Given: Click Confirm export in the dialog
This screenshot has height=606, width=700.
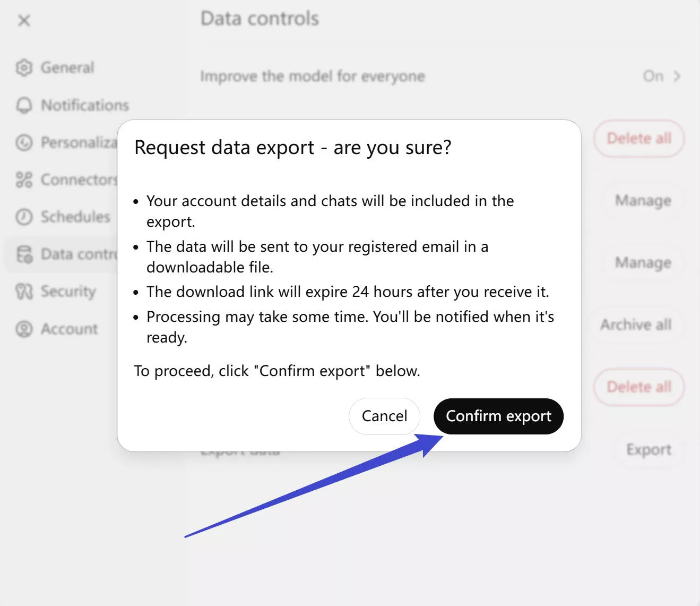Looking at the screenshot, I should (498, 416).
